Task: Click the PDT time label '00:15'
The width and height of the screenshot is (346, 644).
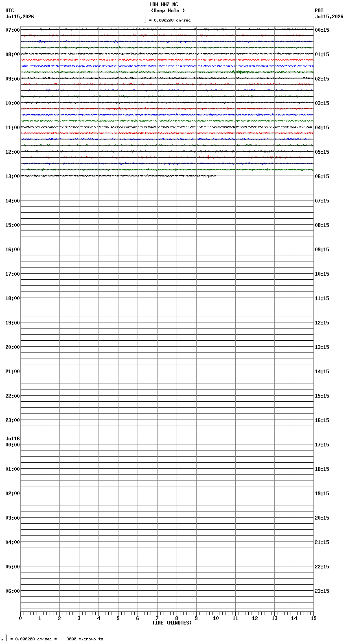Action: (322, 30)
